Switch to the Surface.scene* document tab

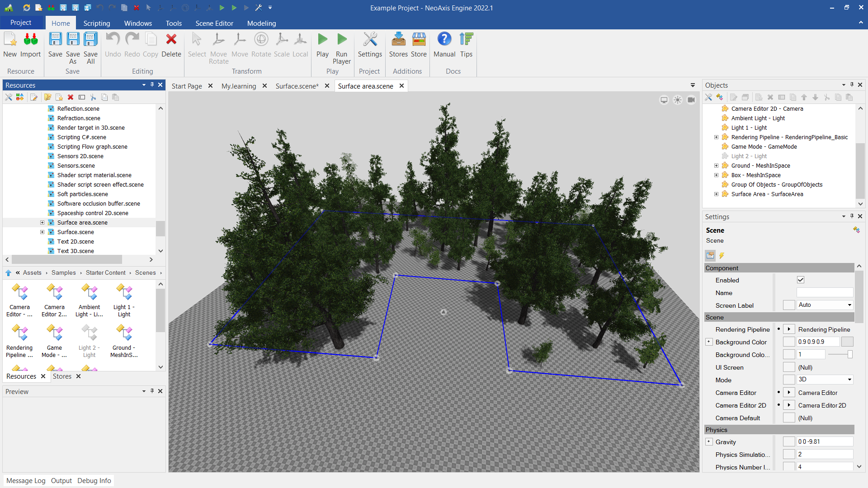(x=297, y=86)
